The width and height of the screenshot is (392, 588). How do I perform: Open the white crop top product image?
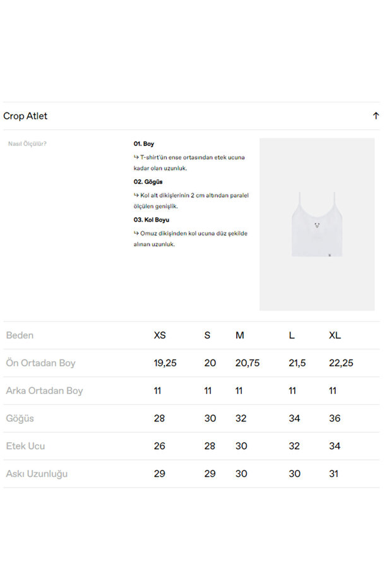click(x=316, y=224)
